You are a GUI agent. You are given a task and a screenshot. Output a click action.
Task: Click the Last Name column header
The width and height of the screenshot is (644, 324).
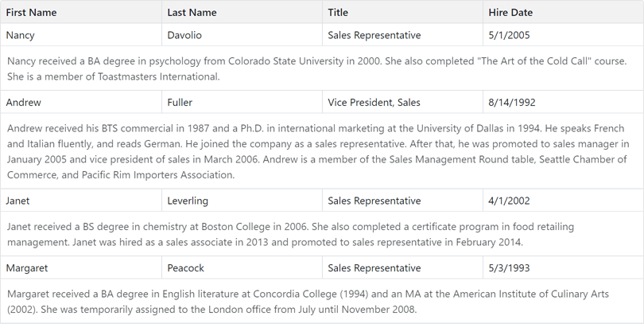pyautogui.click(x=192, y=13)
